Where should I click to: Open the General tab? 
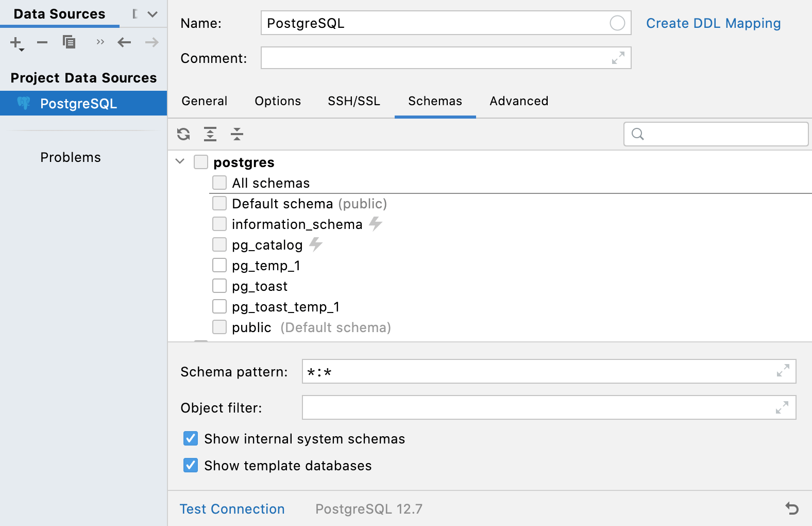[205, 101]
